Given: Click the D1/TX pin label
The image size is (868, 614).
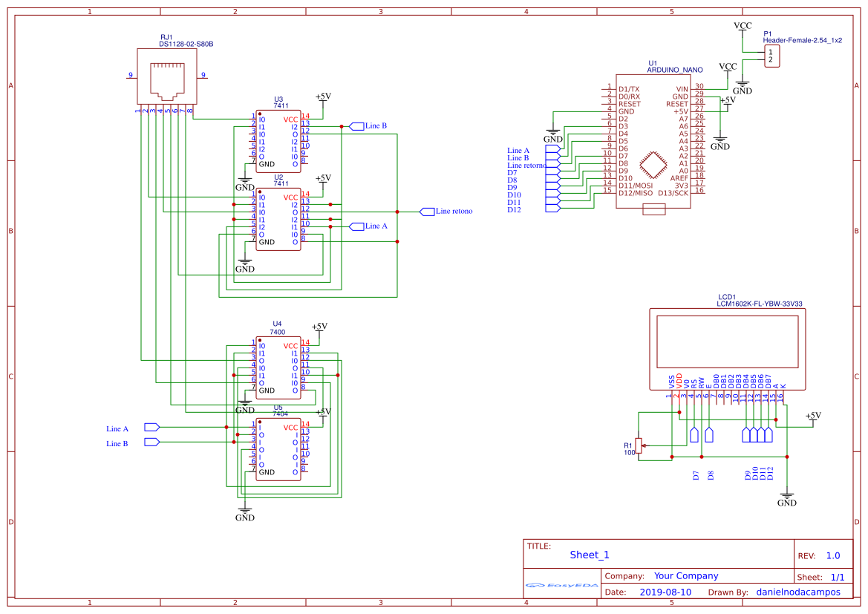Looking at the screenshot, I should pos(629,89).
